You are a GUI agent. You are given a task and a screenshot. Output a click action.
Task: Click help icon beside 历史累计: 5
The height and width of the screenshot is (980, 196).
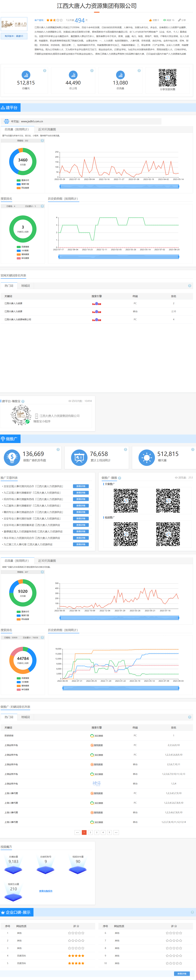[42, 206]
